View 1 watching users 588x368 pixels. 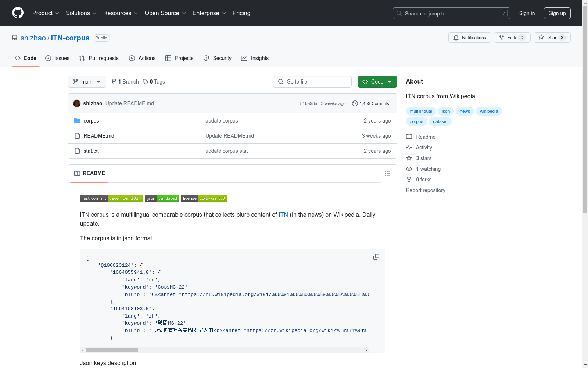(x=423, y=169)
